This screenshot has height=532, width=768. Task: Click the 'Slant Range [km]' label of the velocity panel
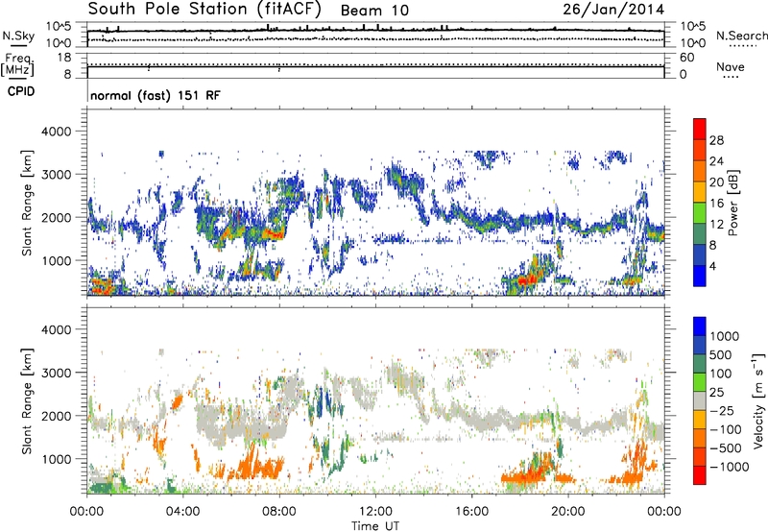click(27, 401)
